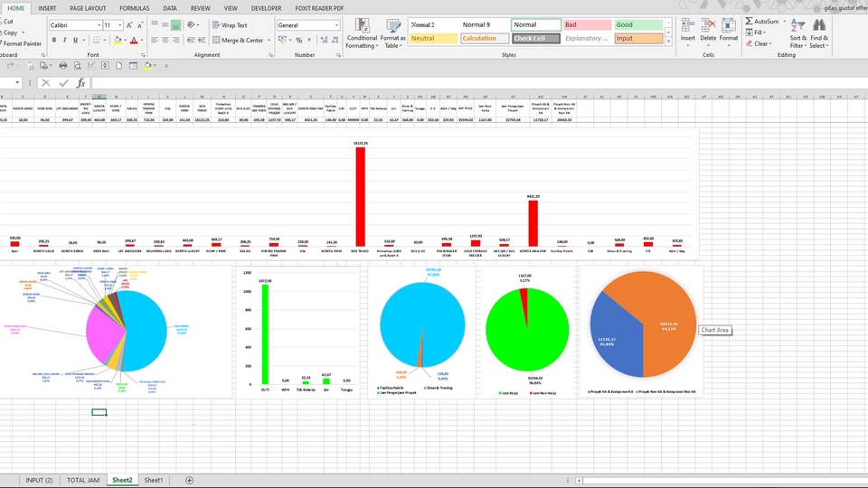The image size is (868, 488).
Task: Switch to the TOTAL JAM sheet
Action: 83,480
